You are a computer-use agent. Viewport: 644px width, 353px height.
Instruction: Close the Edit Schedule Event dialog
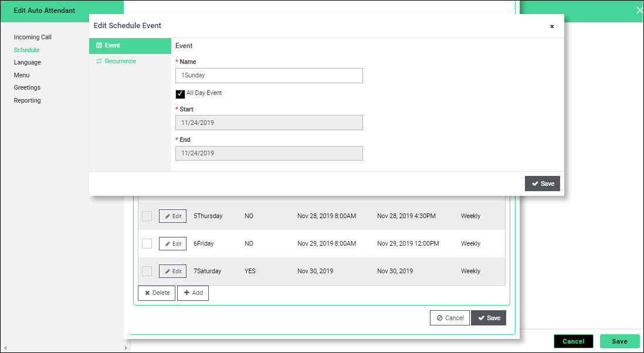point(552,26)
